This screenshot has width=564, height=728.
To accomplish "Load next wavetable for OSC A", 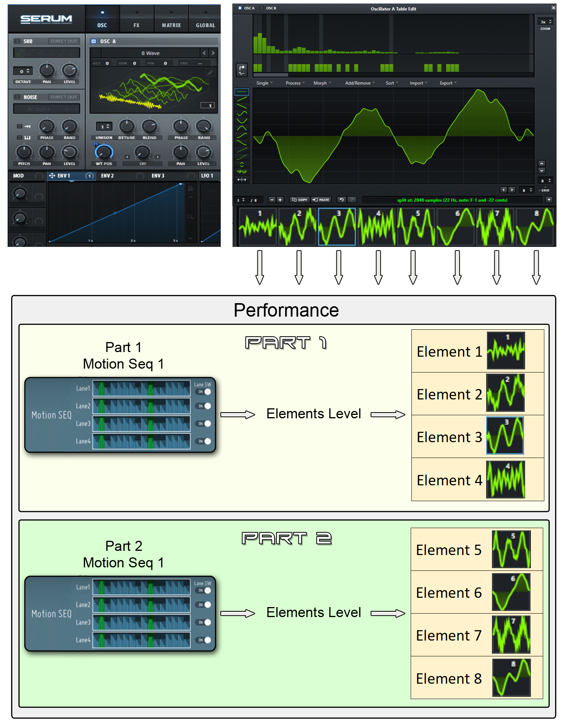I will coord(213,53).
